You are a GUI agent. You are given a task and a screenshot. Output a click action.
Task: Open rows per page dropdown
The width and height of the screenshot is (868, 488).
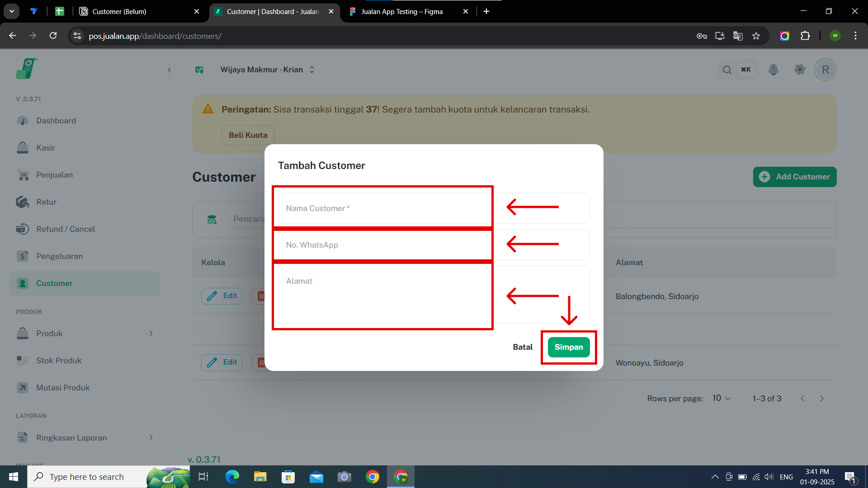pyautogui.click(x=722, y=398)
